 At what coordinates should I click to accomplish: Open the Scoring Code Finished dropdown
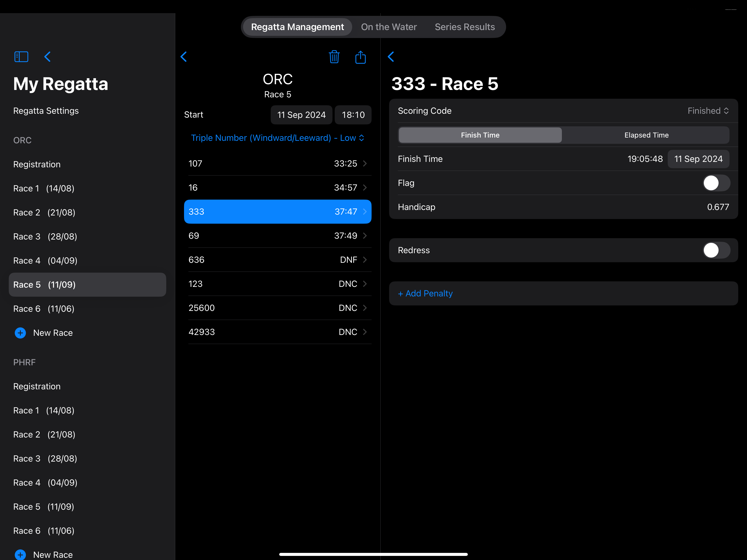pos(708,111)
